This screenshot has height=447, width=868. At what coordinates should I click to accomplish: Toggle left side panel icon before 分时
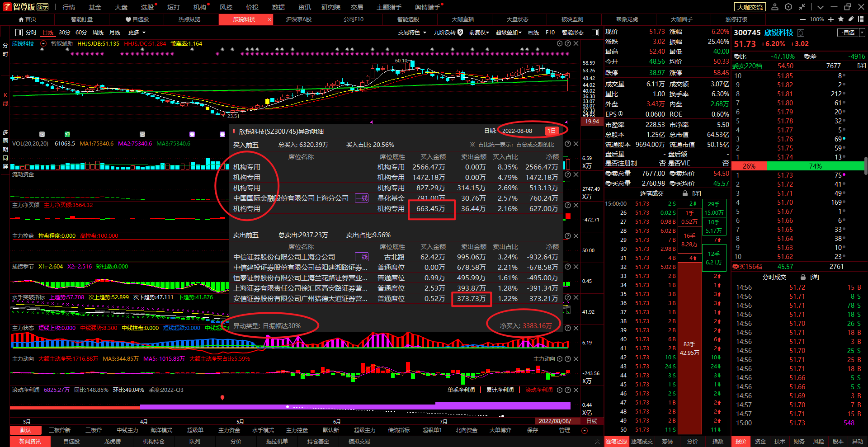(x=19, y=33)
